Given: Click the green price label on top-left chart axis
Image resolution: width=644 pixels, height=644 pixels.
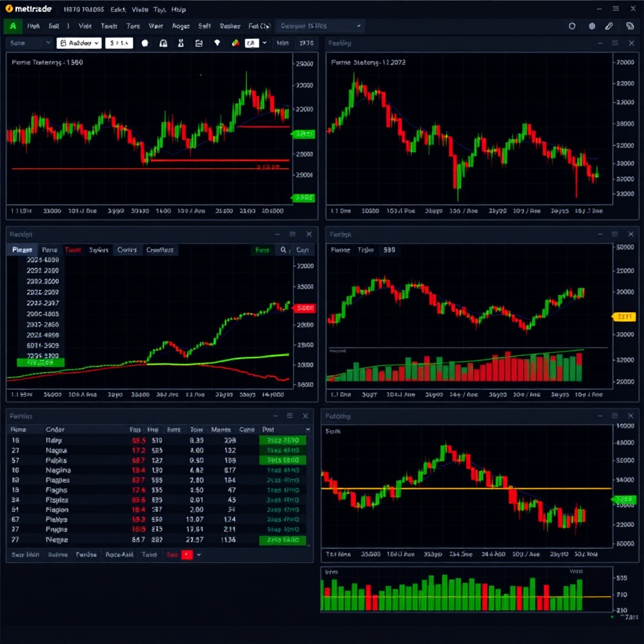Looking at the screenshot, I should pyautogui.click(x=304, y=134).
